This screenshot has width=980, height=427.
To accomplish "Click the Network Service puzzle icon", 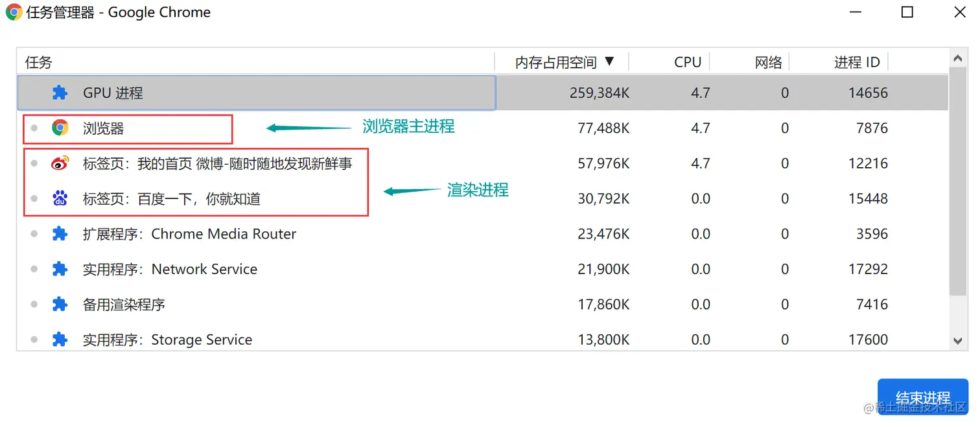I will (x=60, y=269).
